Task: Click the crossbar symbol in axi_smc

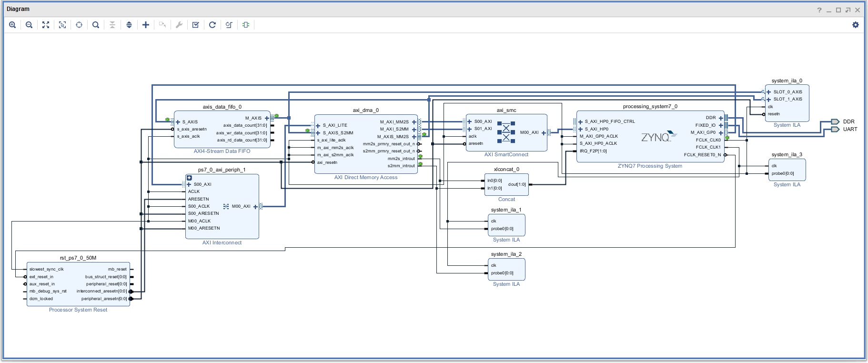Action: click(506, 132)
